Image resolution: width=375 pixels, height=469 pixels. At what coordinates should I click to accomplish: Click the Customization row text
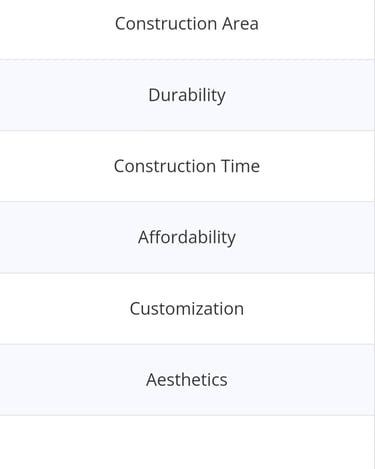187,309
